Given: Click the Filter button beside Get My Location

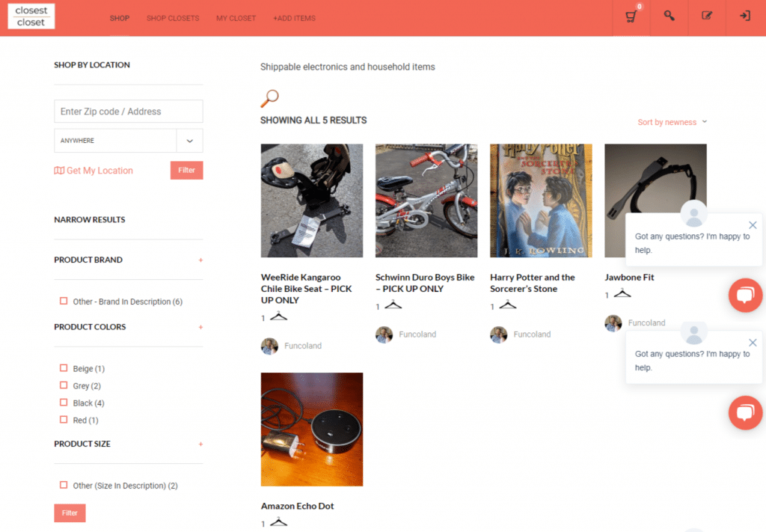Looking at the screenshot, I should point(186,171).
